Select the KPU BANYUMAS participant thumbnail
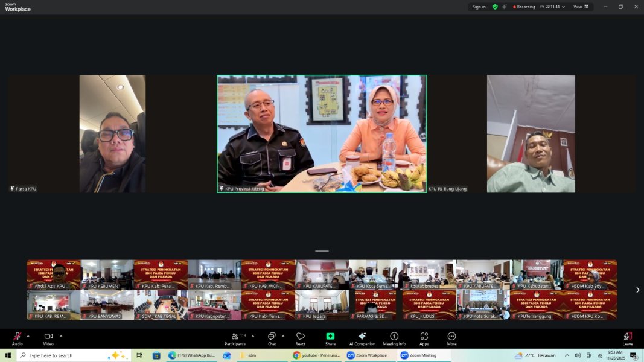This screenshot has height=362, width=644. 107,305
